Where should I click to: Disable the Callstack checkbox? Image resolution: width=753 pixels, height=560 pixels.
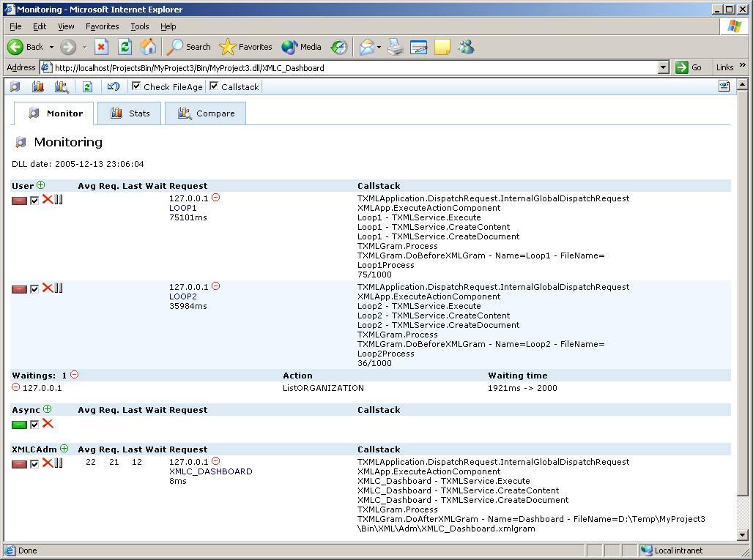click(214, 86)
